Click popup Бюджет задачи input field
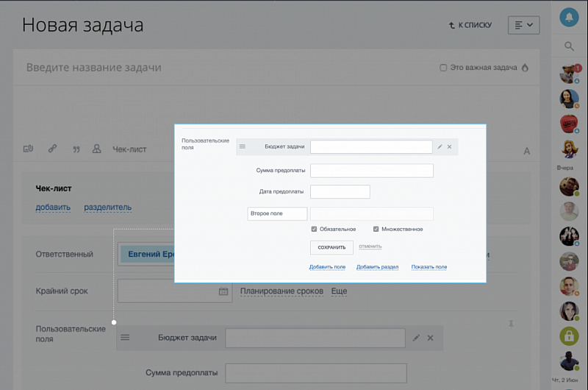 (371, 146)
